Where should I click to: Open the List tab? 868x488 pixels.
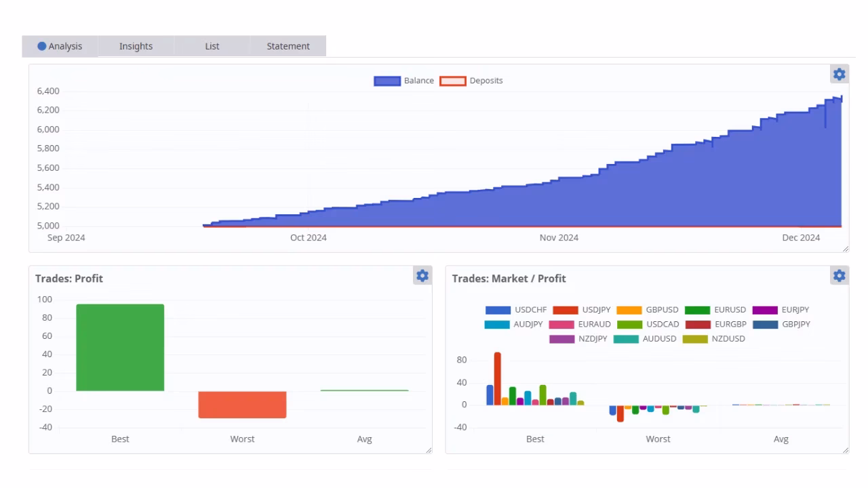212,46
